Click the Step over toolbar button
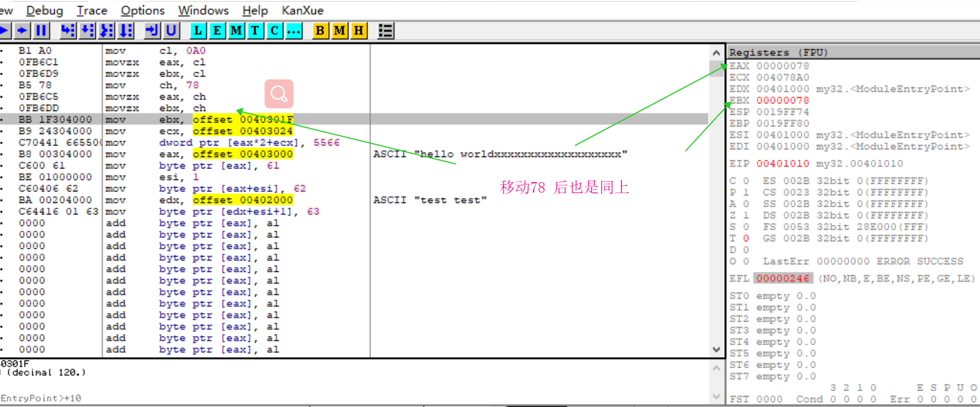This screenshot has width=980, height=407. [x=87, y=31]
